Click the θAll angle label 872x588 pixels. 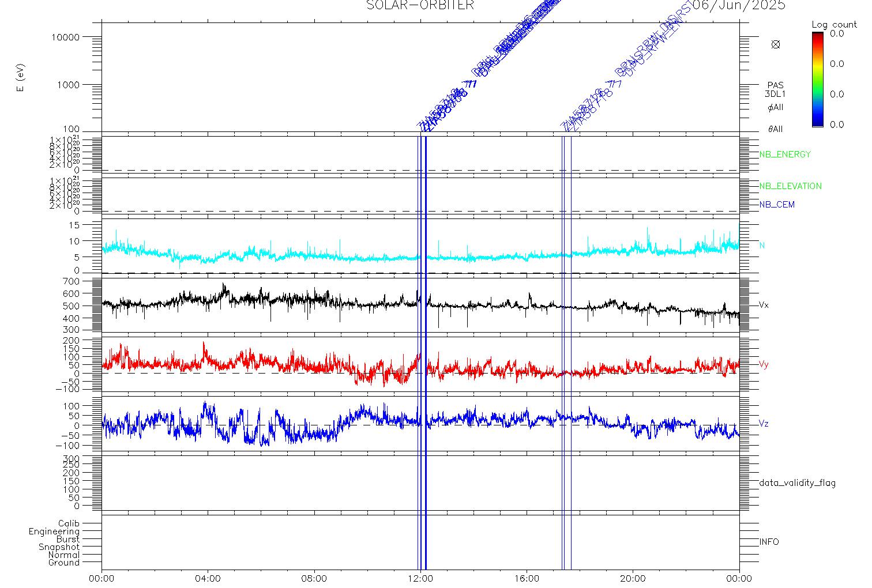(776, 129)
